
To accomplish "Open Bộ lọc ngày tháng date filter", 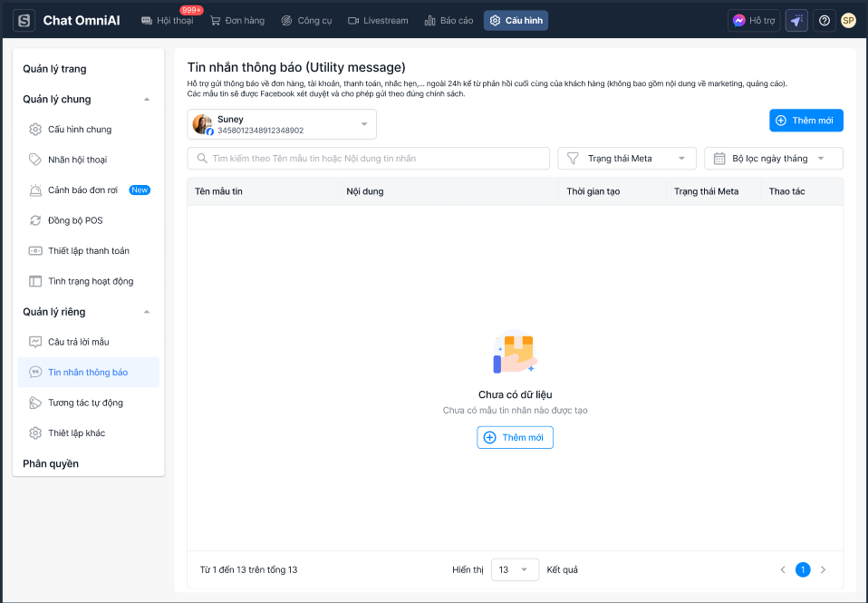I will coord(773,159).
